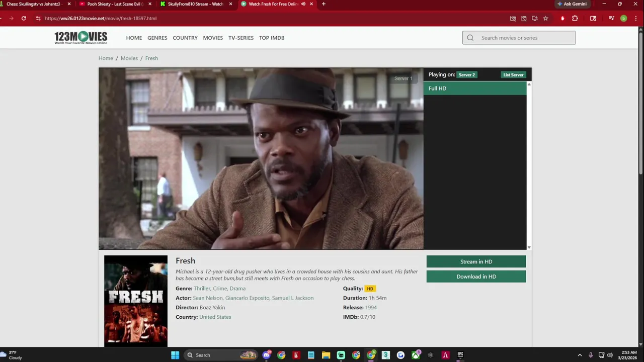Click the Windows taskbar Search box
This screenshot has width=644, height=362.
tap(220, 355)
